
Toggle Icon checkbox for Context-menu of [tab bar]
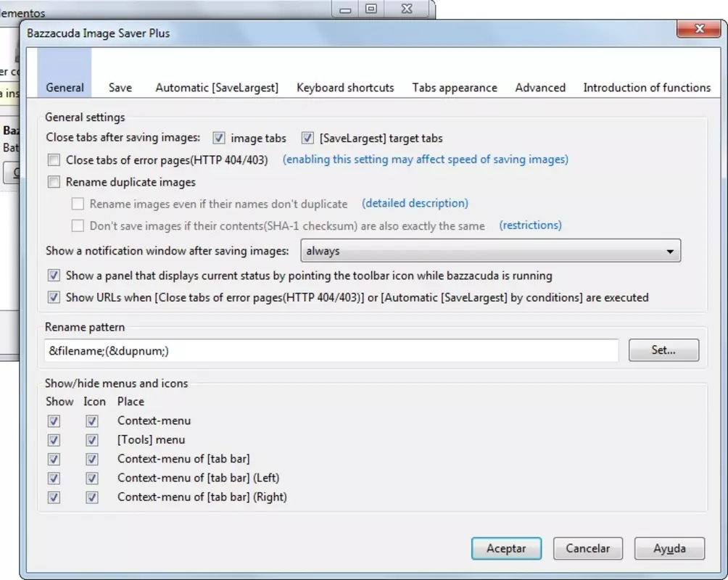coord(92,459)
